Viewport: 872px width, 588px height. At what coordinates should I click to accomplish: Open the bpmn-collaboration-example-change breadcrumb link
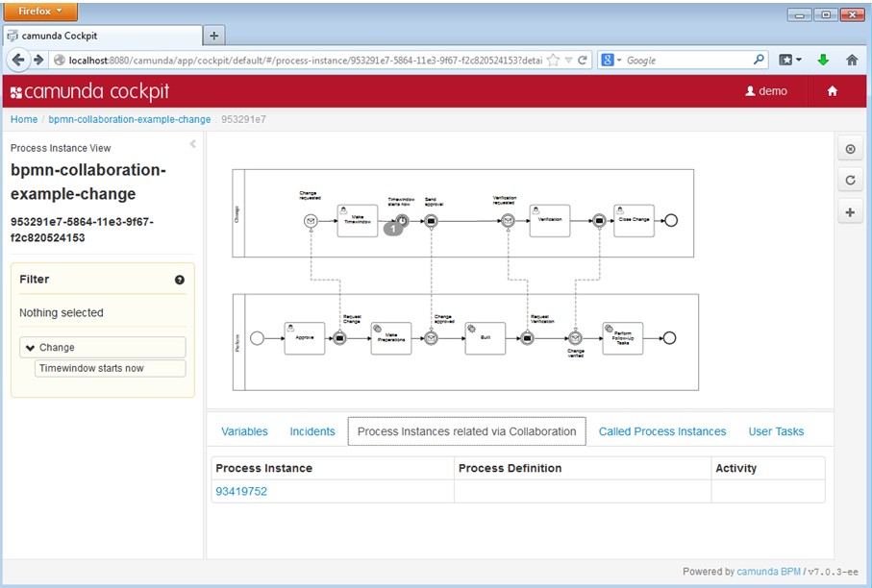click(x=130, y=119)
